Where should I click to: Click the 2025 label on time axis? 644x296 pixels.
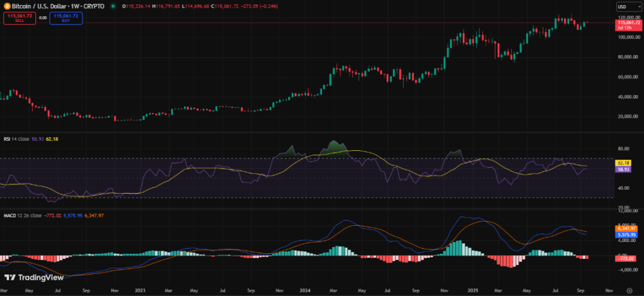474,290
